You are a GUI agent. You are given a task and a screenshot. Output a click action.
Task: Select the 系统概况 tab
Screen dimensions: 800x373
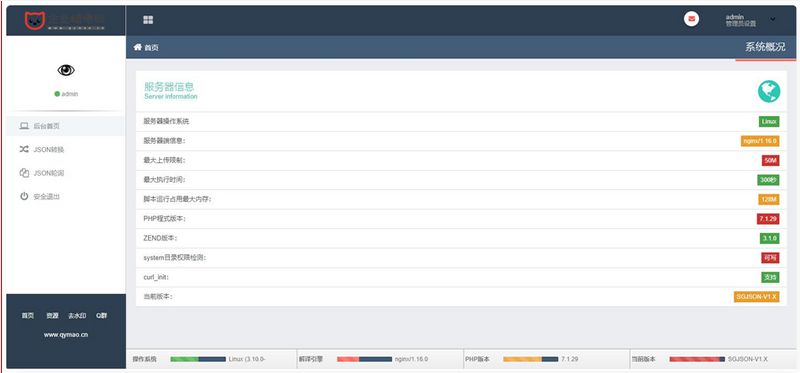765,47
